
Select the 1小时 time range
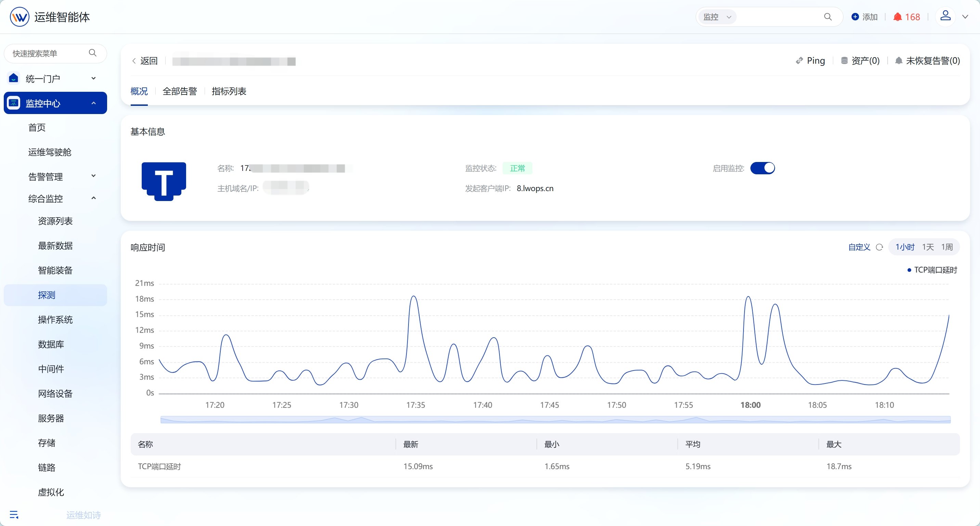(905, 247)
